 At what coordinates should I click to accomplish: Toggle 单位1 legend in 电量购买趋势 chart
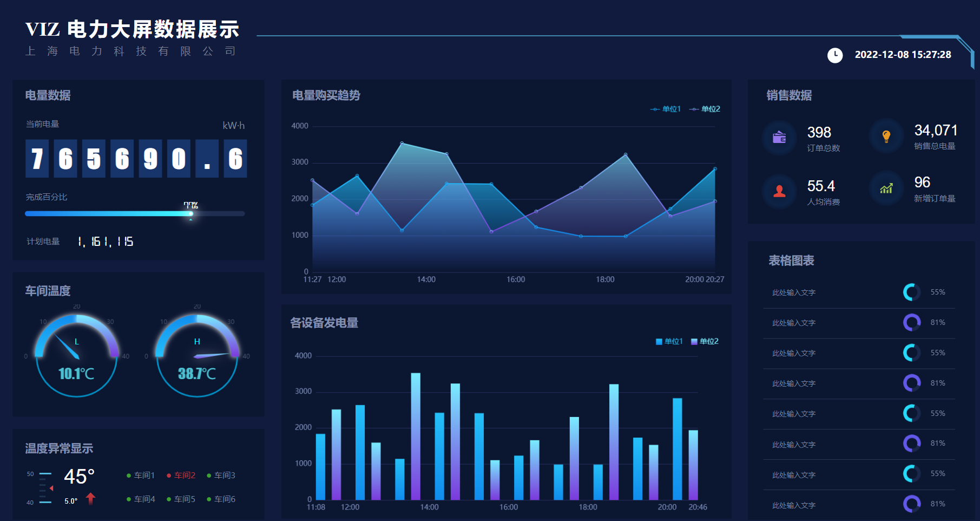click(x=666, y=109)
